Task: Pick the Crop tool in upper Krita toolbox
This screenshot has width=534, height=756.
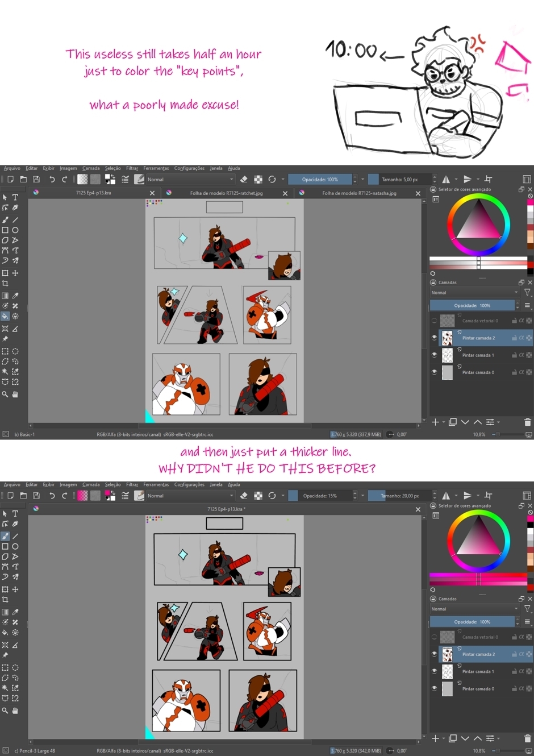Action: pos(5,283)
